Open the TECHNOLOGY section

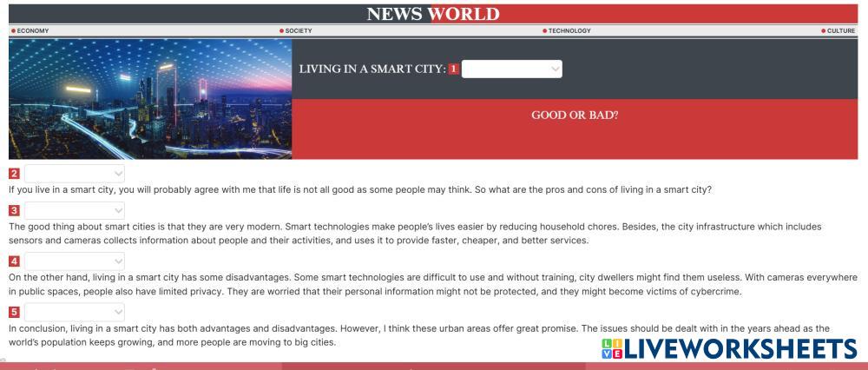click(x=569, y=31)
